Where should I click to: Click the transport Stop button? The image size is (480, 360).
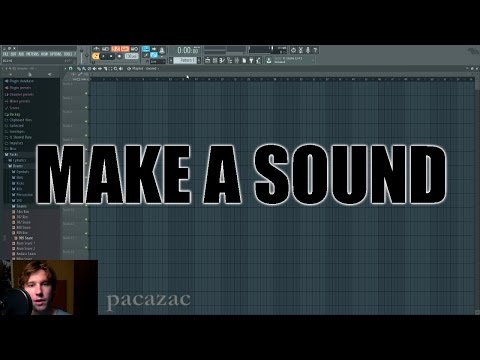[111, 56]
